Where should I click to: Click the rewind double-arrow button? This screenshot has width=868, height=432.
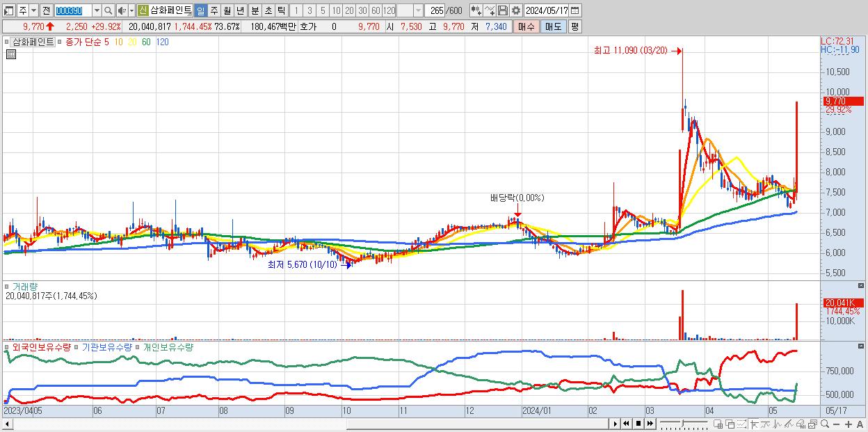tap(626, 424)
